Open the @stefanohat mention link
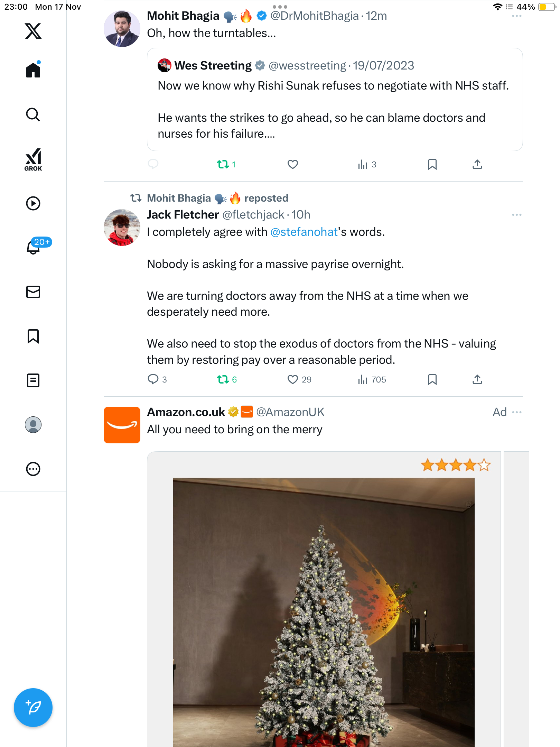The height and width of the screenshot is (747, 560). point(304,232)
